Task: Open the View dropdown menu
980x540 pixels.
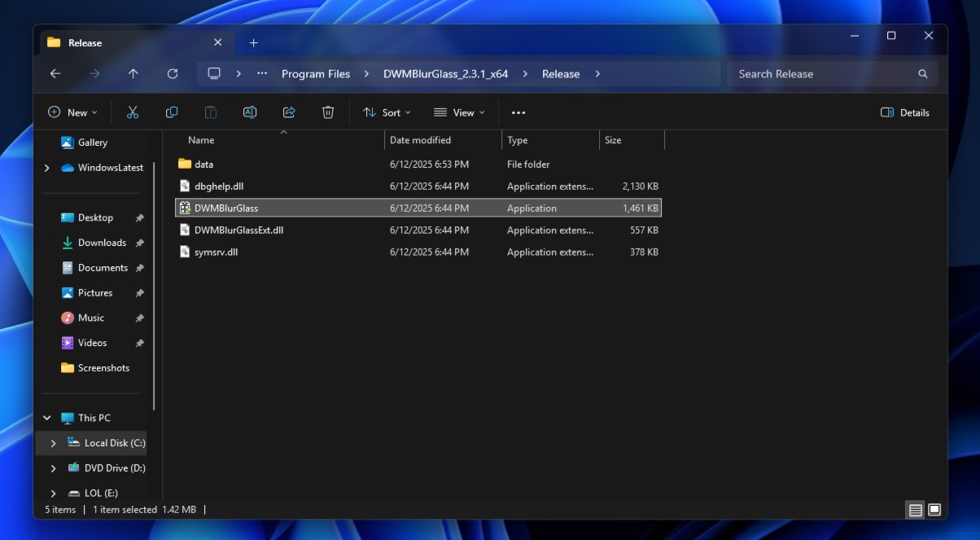Action: pyautogui.click(x=459, y=112)
